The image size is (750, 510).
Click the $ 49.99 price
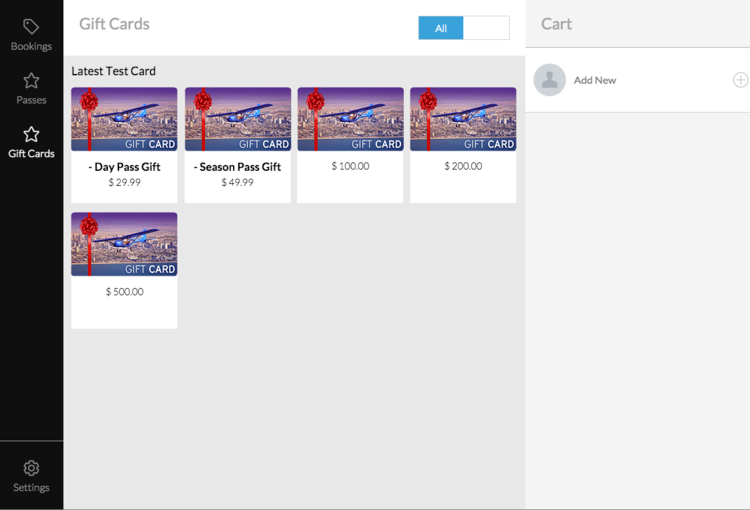pyautogui.click(x=237, y=182)
